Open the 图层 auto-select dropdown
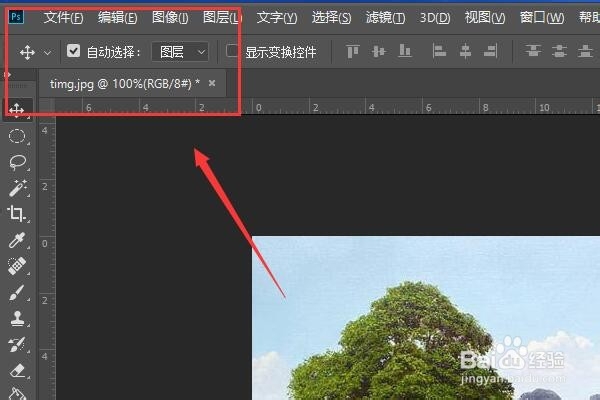Viewport: 600px width, 400px height. (x=180, y=52)
